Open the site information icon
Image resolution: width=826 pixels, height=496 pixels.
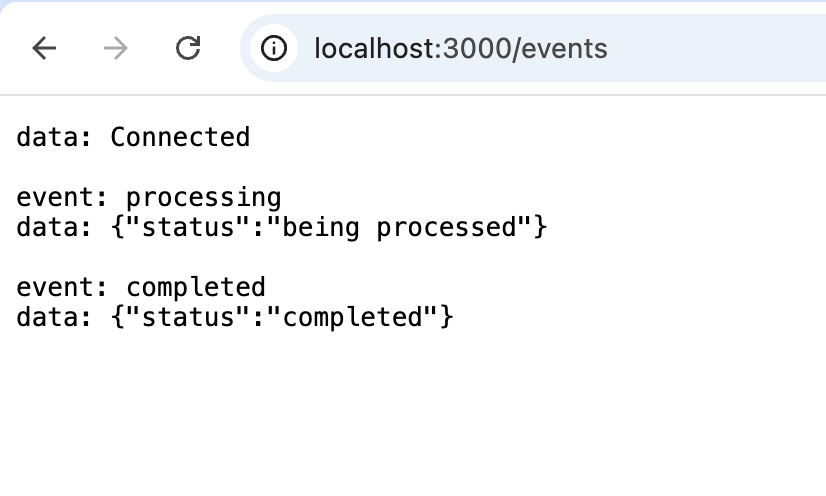click(x=274, y=48)
